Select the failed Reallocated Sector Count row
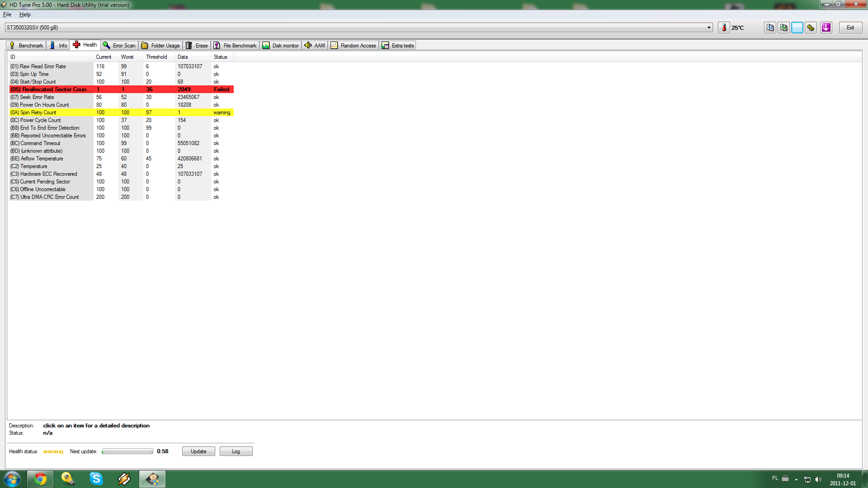 click(x=121, y=89)
